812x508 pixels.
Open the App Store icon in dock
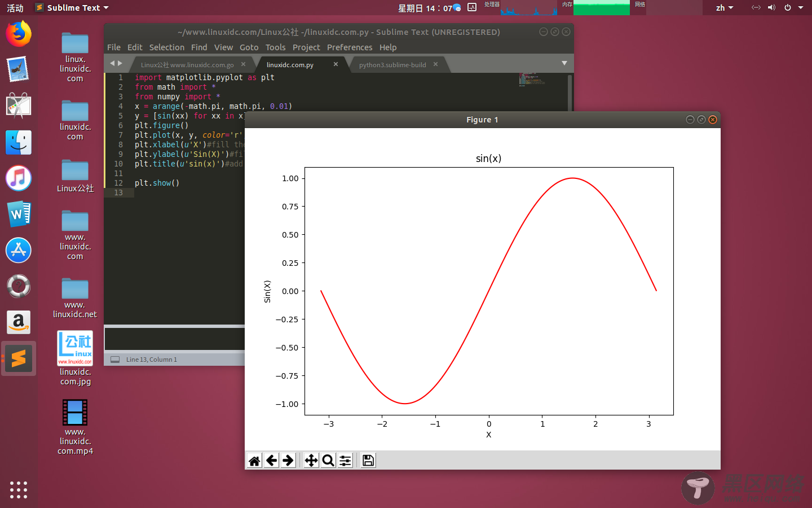tap(19, 250)
